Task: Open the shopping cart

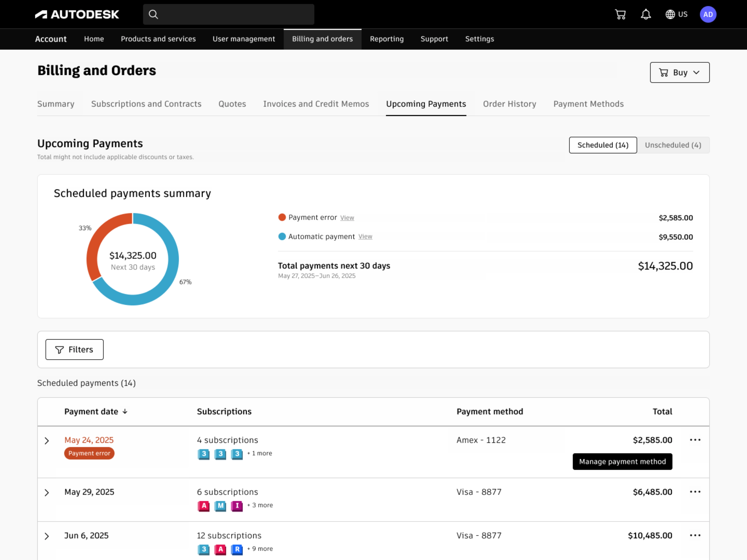Action: (x=621, y=14)
